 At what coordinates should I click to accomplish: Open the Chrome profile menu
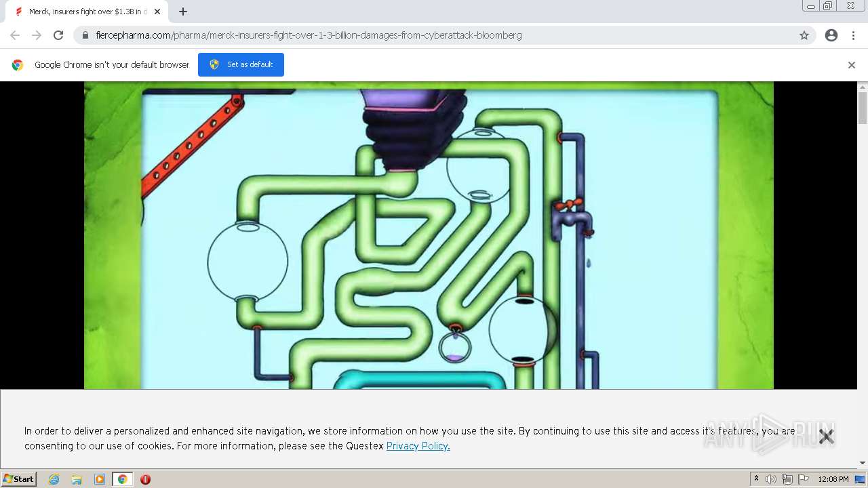click(x=831, y=35)
